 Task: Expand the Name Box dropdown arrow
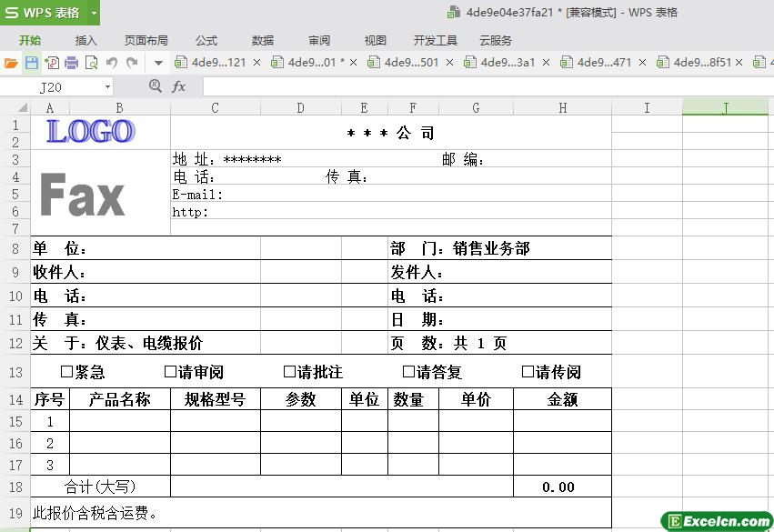[107, 87]
